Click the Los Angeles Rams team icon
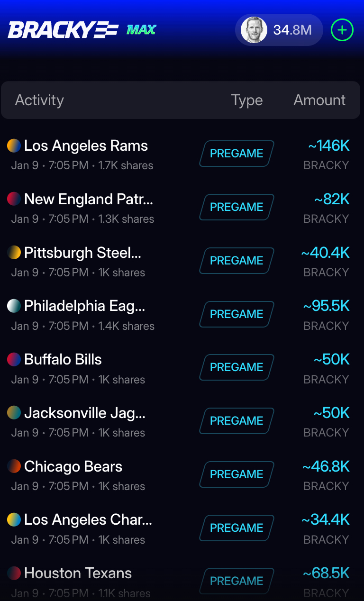The height and width of the screenshot is (601, 364). point(14,146)
